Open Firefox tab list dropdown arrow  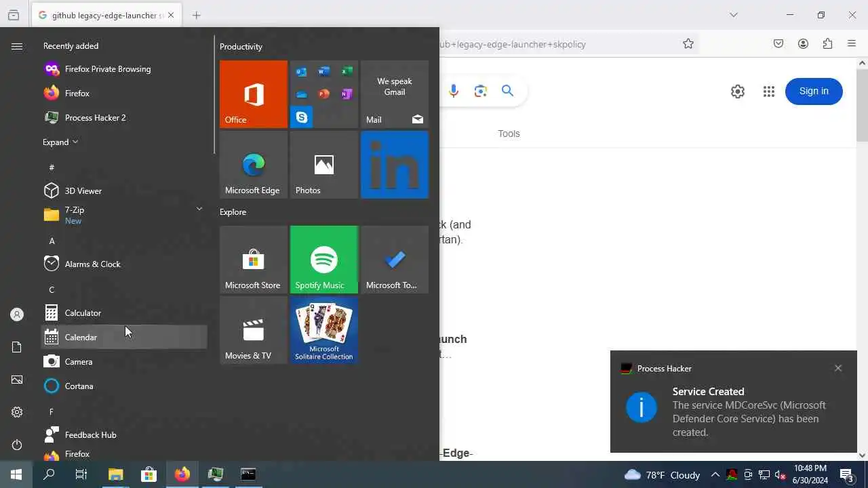click(x=733, y=15)
